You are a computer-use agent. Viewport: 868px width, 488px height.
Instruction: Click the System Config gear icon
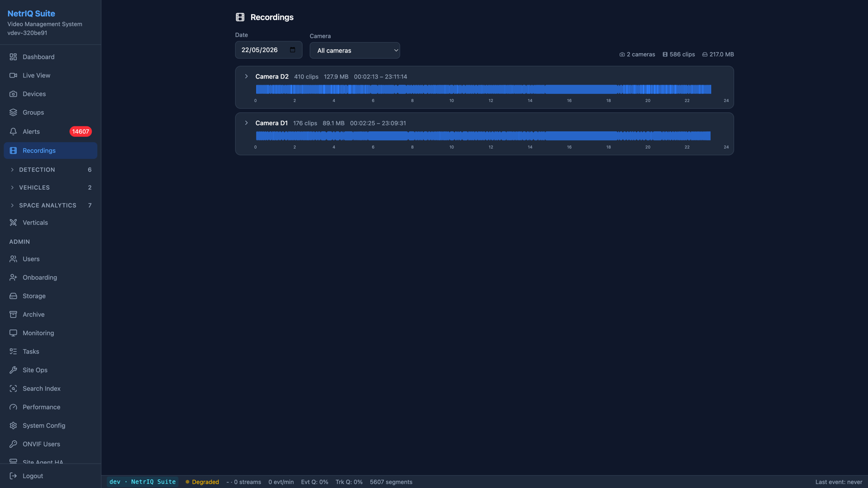[13, 426]
